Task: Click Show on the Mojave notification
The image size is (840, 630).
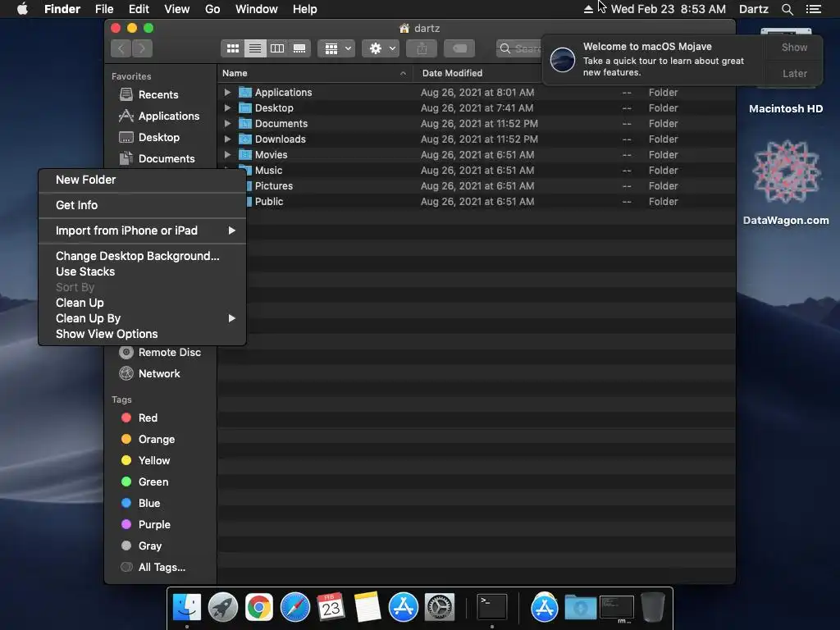Action: 794,48
